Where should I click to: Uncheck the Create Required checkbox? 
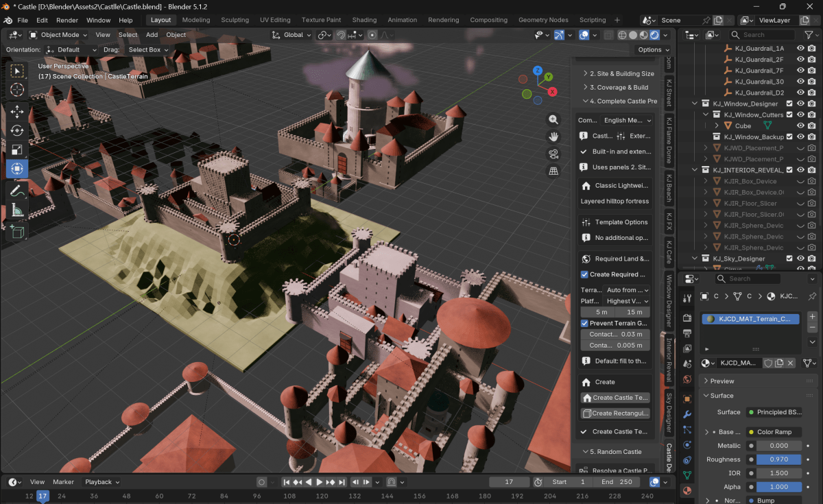pos(585,274)
